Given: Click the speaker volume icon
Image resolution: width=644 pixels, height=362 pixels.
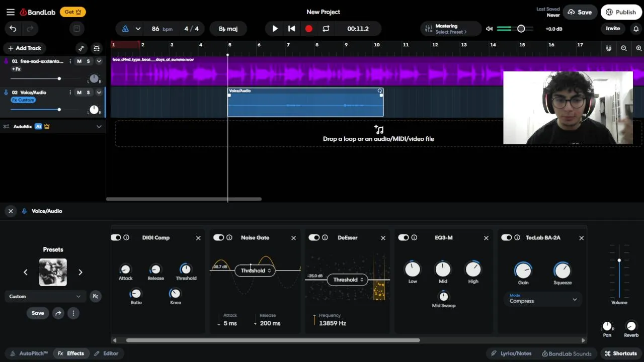Looking at the screenshot, I should 489,29.
